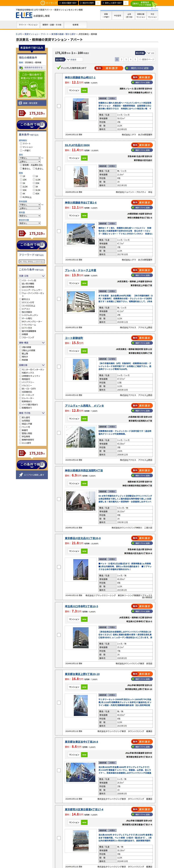Open 事務所・店舗・その他 tab

(x=52, y=25)
